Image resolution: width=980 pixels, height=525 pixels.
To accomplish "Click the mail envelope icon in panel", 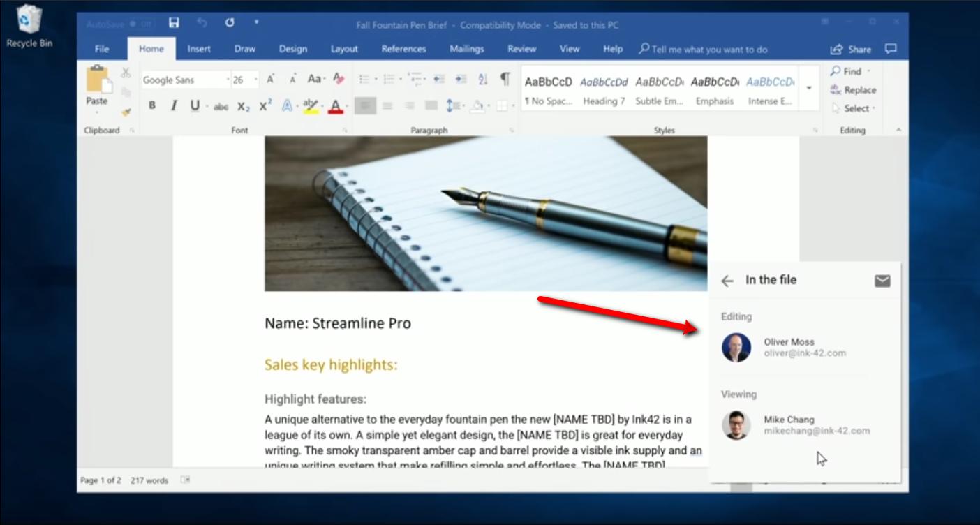I will click(x=882, y=281).
